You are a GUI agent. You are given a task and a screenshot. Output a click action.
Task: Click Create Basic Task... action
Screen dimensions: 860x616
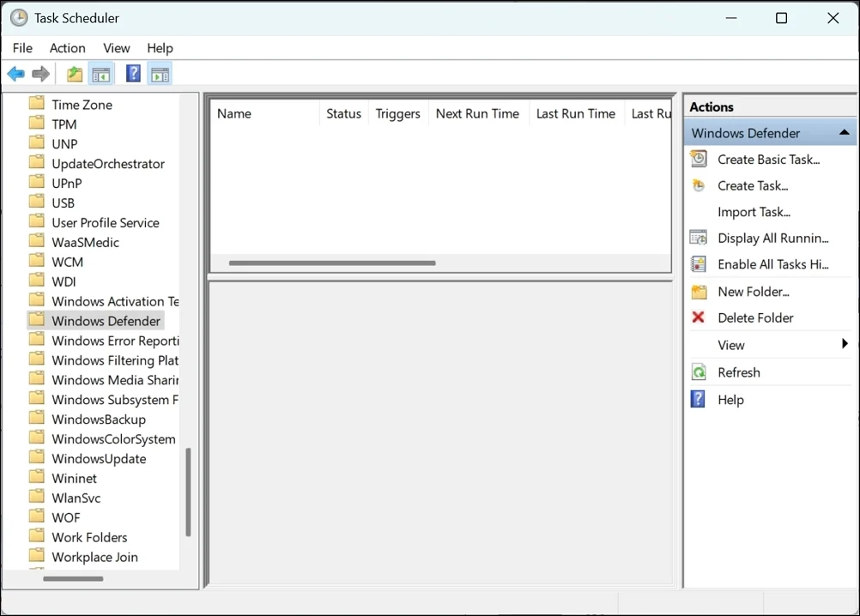pyautogui.click(x=768, y=160)
